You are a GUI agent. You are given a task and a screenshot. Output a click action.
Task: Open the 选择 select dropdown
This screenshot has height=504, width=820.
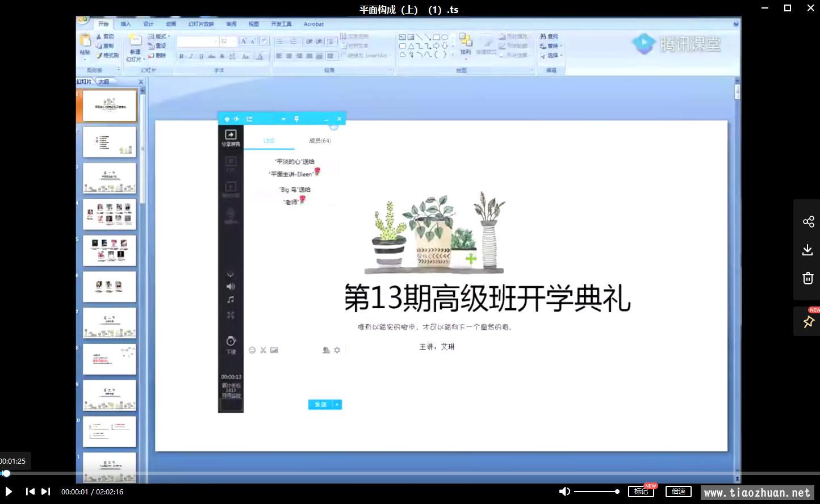(x=551, y=56)
